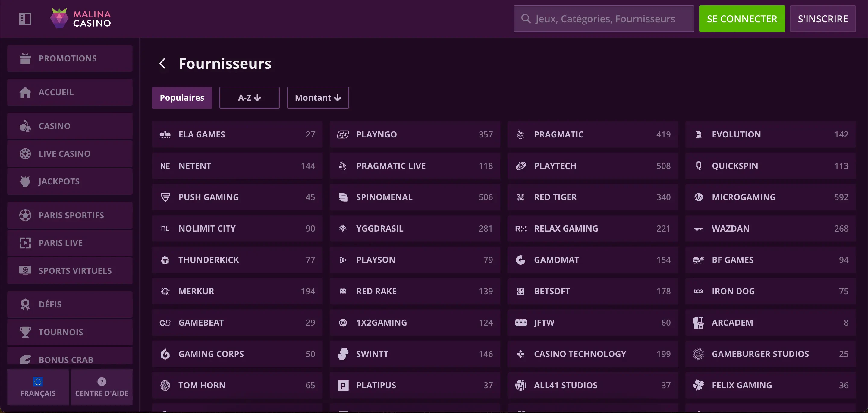Click the Push Gaming logo icon
The height and width of the screenshot is (413, 868).
(165, 197)
